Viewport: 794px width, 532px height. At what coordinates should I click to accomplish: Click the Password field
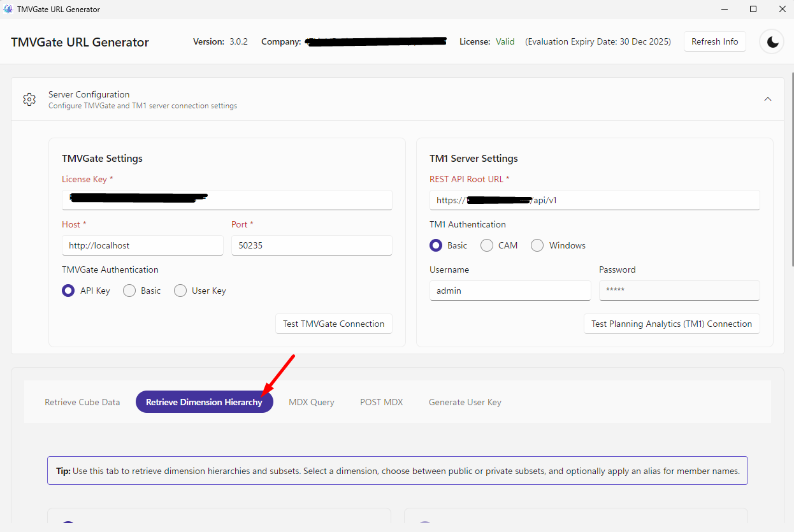tap(679, 291)
